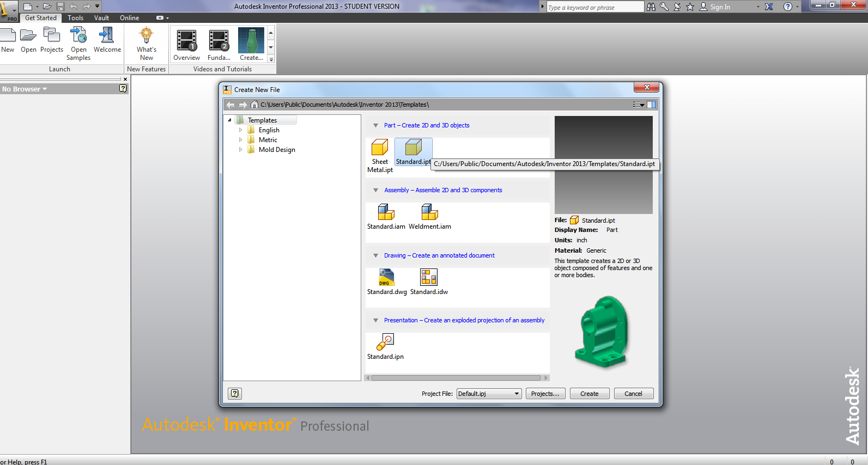Click the Save icon in quick access toolbar
The image size is (868, 465).
(x=60, y=7)
